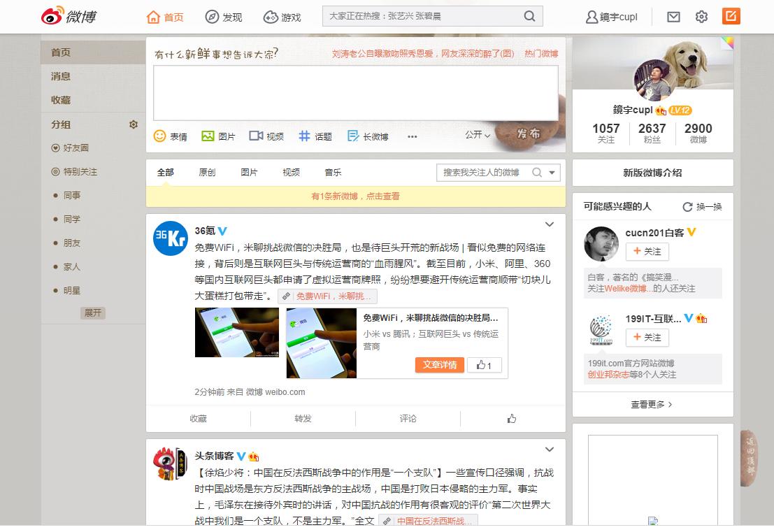
Task: Open the 公开 visibility dropdown
Action: click(478, 134)
